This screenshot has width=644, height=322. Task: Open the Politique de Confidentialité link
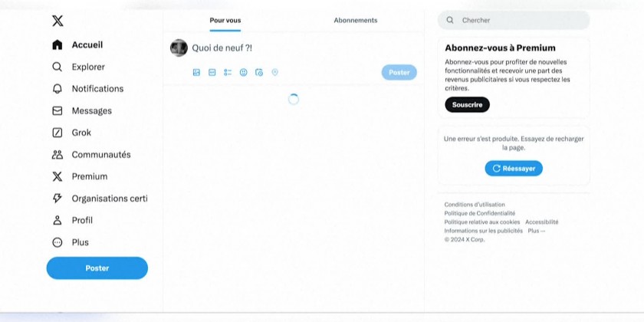480,213
